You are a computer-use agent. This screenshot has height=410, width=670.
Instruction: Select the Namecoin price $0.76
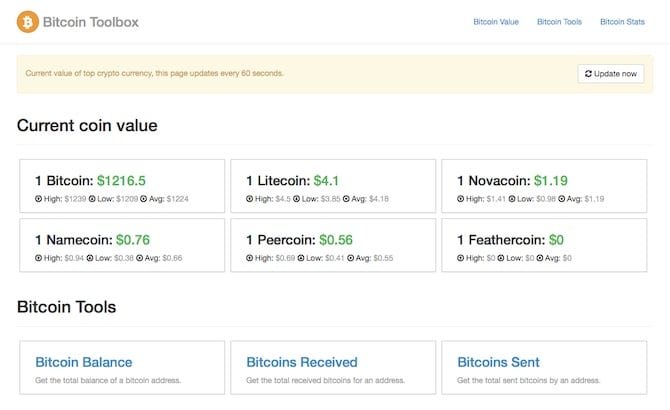133,240
